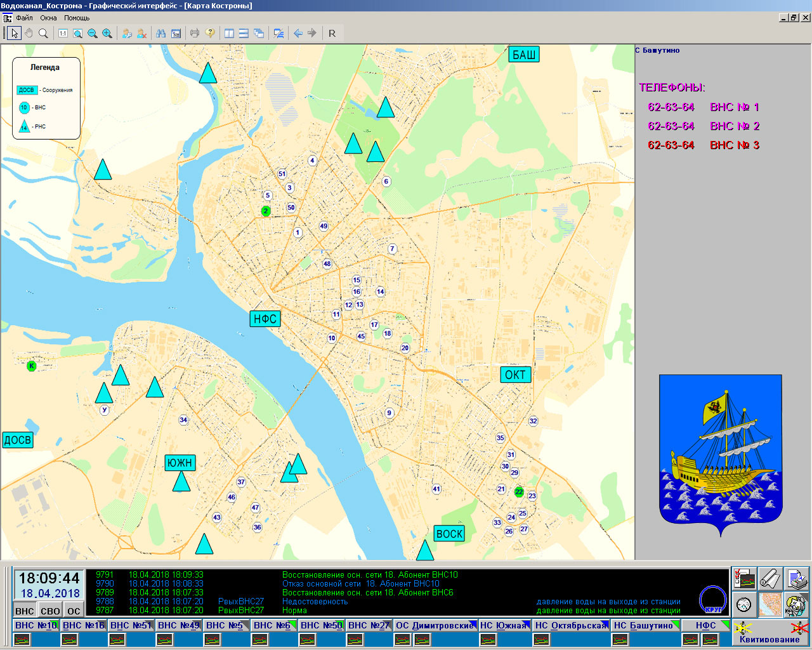Open ОС Димитровские station tab
The width and height of the screenshot is (812, 650).
click(435, 625)
